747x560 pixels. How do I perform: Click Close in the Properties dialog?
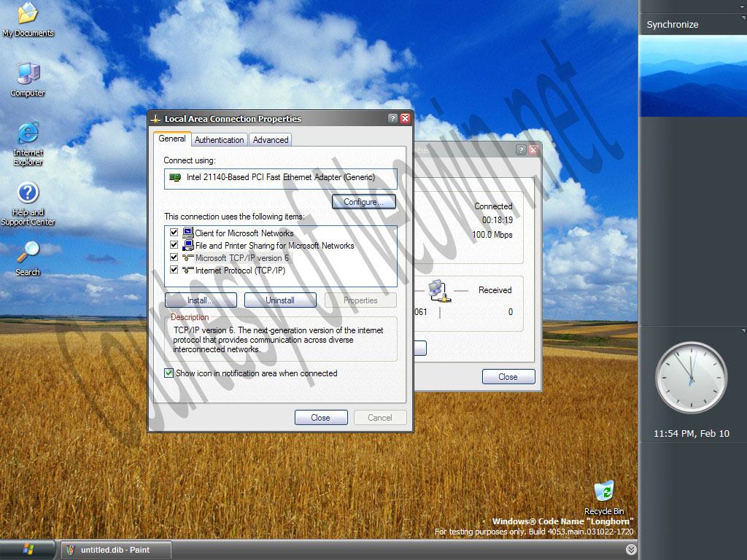click(321, 417)
